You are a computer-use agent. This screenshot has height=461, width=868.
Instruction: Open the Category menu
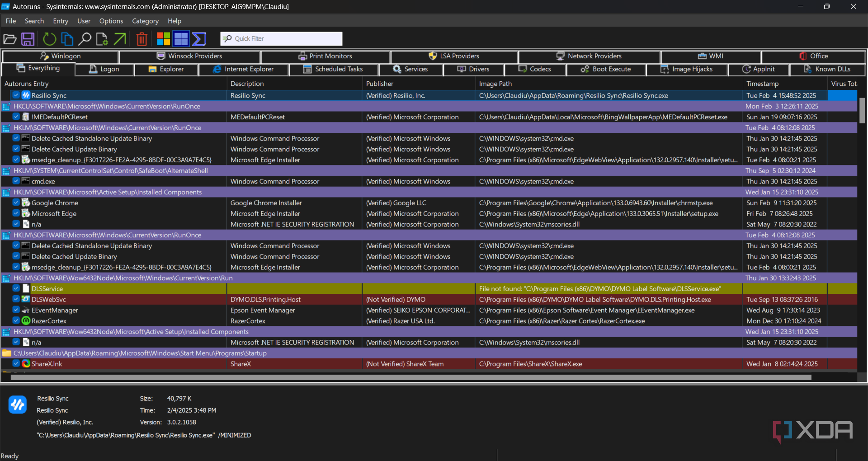(145, 21)
